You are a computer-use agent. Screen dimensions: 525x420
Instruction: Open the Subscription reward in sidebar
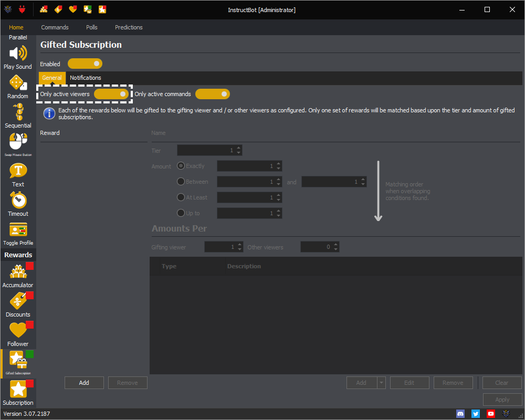[18, 393]
